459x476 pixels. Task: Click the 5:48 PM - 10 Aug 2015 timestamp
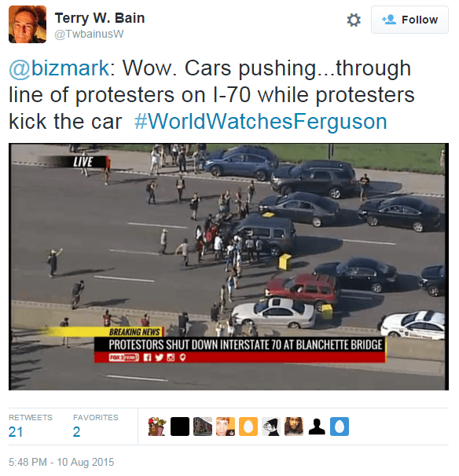(61, 462)
